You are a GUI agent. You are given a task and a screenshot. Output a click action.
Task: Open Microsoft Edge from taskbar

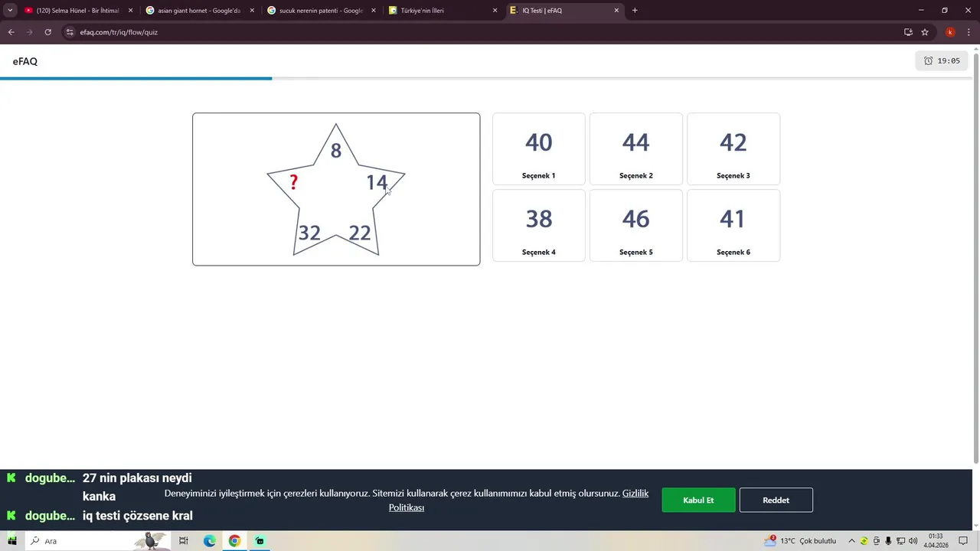[x=209, y=541]
